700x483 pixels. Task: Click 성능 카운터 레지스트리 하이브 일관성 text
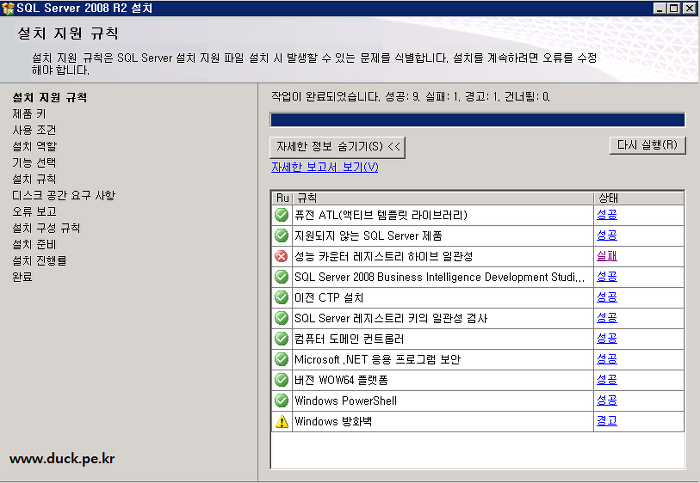click(383, 256)
